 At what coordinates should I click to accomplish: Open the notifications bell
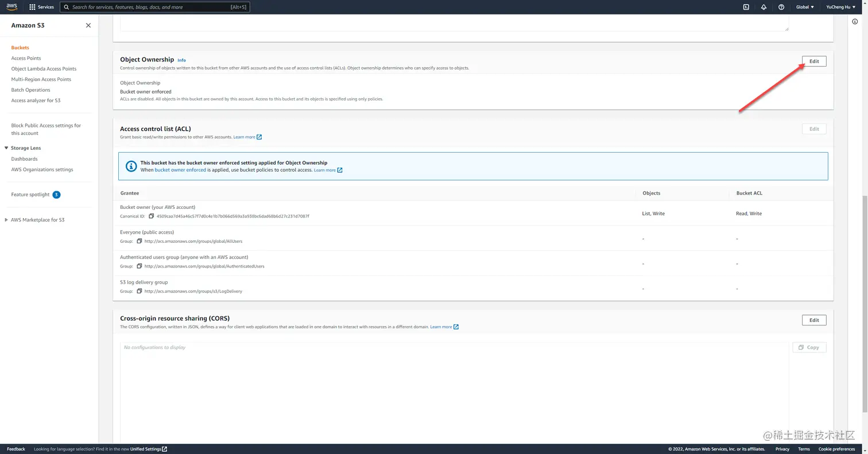(764, 7)
